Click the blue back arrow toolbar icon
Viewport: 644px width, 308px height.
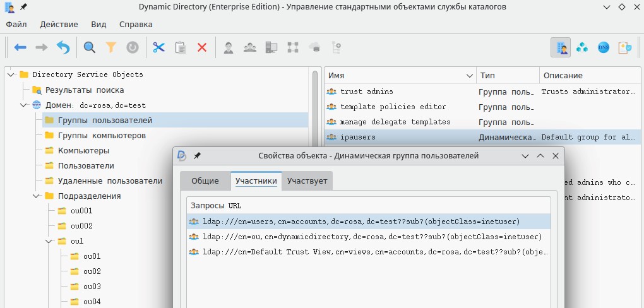(20, 47)
